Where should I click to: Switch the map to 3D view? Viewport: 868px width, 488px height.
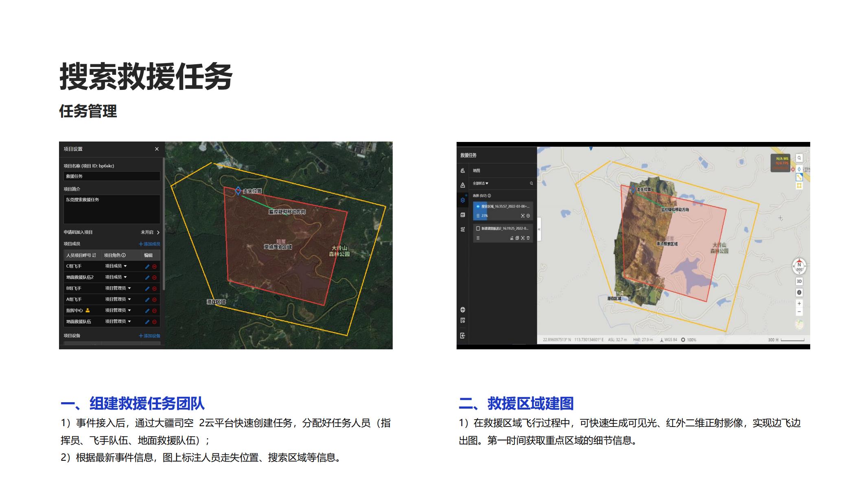pos(799,281)
